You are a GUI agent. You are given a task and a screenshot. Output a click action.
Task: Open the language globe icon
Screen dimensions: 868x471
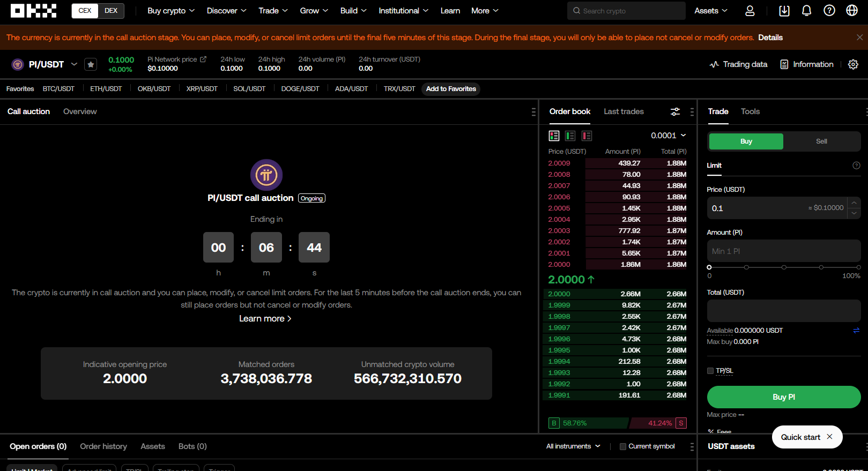pyautogui.click(x=851, y=11)
